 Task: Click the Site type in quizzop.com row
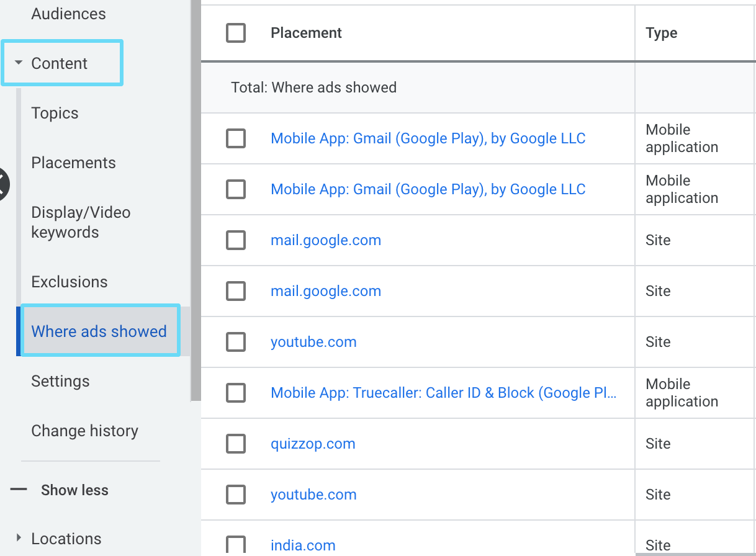point(658,444)
